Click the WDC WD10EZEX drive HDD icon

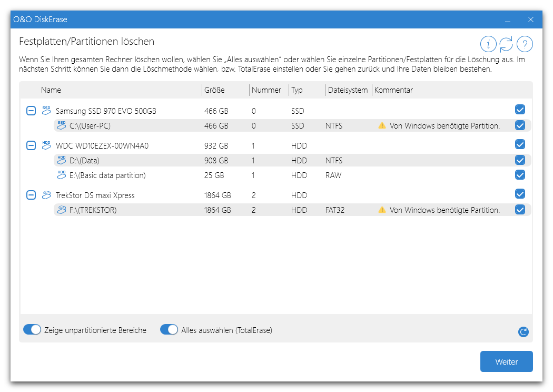pos(46,145)
